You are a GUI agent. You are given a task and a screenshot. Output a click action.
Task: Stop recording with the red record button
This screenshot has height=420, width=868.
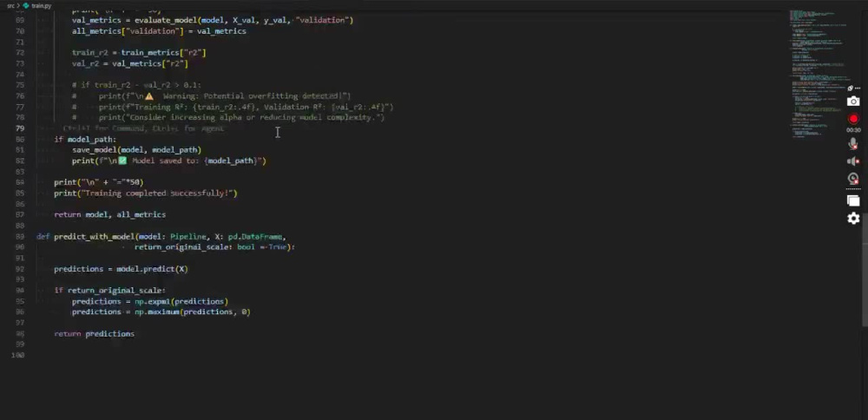853,119
